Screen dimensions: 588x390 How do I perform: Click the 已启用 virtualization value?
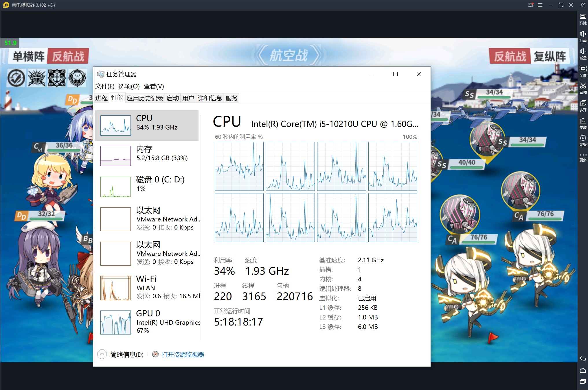[x=367, y=298]
